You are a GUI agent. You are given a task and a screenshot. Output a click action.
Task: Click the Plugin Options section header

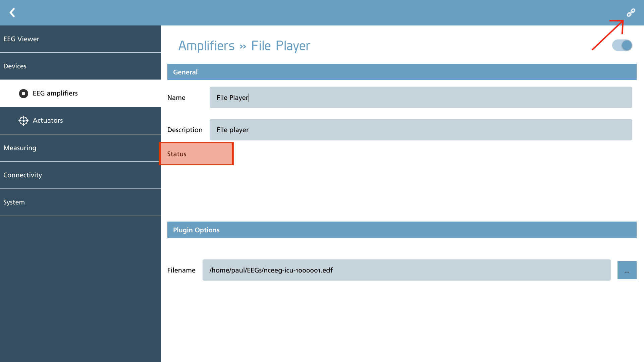[x=402, y=230]
